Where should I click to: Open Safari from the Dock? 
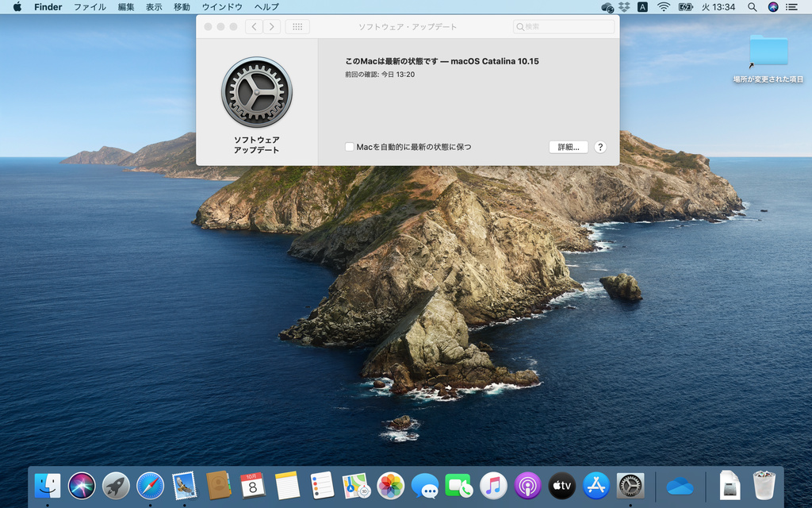(151, 485)
